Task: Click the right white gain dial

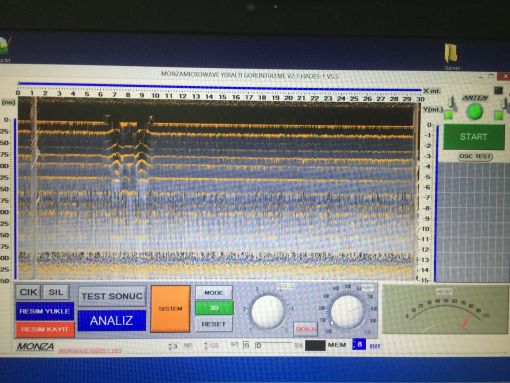Action: coord(347,312)
